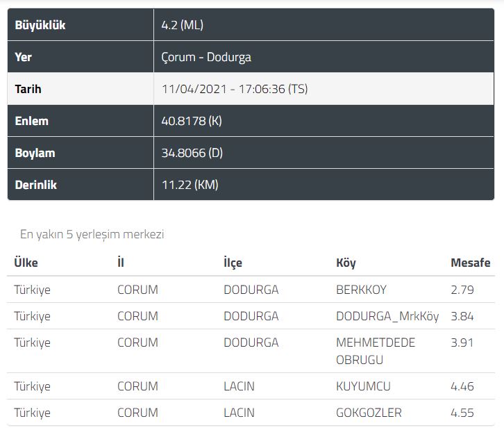Image resolution: width=504 pixels, height=437 pixels.
Task: Select the GOKGOZLER village cell
Action: pyautogui.click(x=369, y=413)
